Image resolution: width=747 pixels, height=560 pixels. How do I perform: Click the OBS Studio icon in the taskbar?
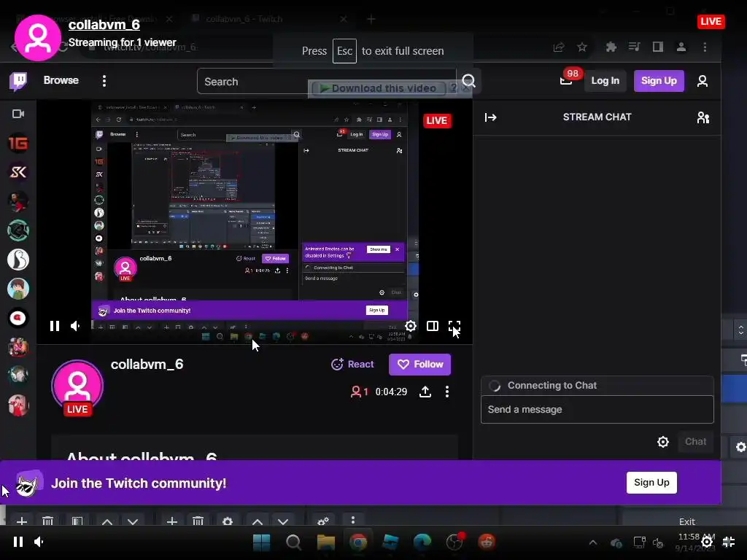pyautogui.click(x=454, y=542)
